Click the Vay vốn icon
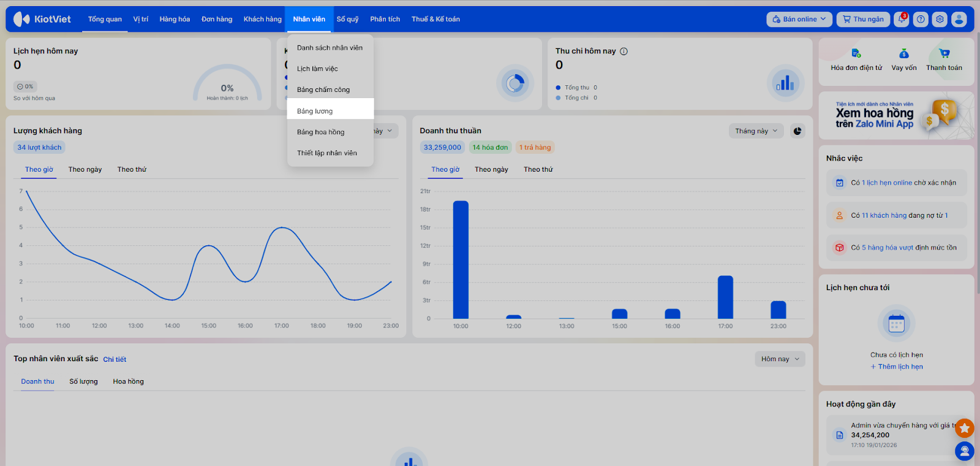This screenshot has height=466, width=980. [904, 54]
